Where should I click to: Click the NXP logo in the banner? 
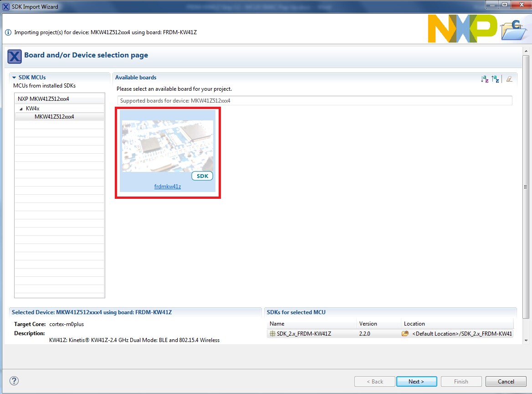pyautogui.click(x=462, y=28)
